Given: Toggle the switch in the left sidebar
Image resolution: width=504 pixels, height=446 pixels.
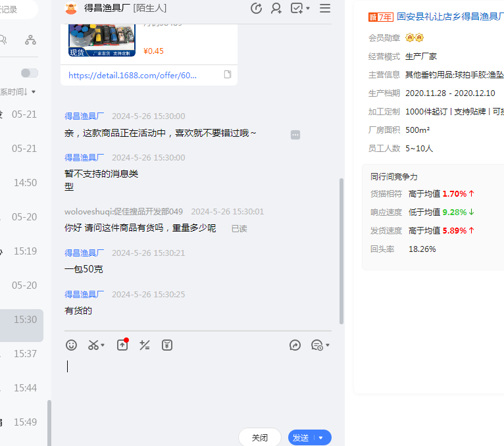Looking at the screenshot, I should click(29, 73).
